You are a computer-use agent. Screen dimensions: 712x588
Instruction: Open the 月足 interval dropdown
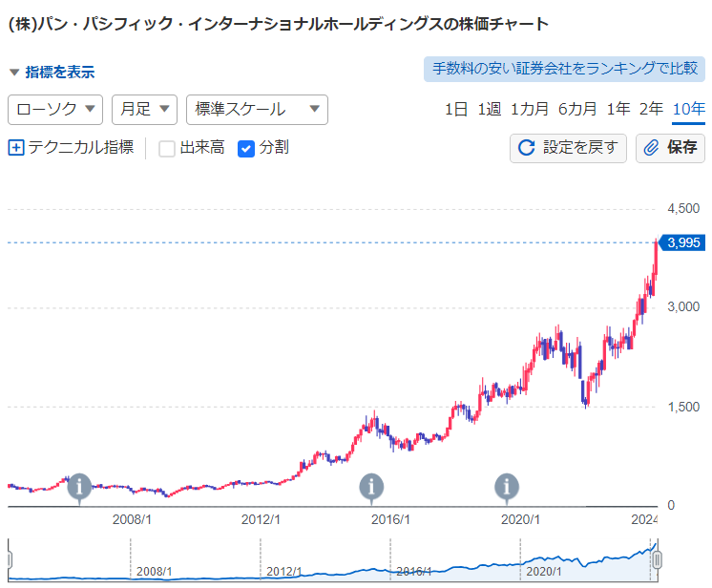pos(144,110)
